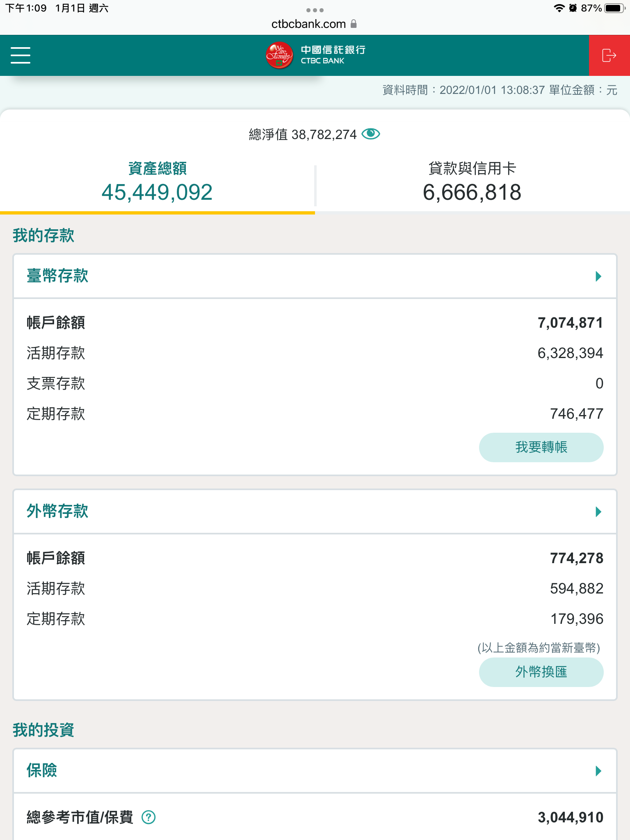Screen dimensions: 630x840
Task: Expand the 外幣存款 section arrow
Action: (598, 512)
